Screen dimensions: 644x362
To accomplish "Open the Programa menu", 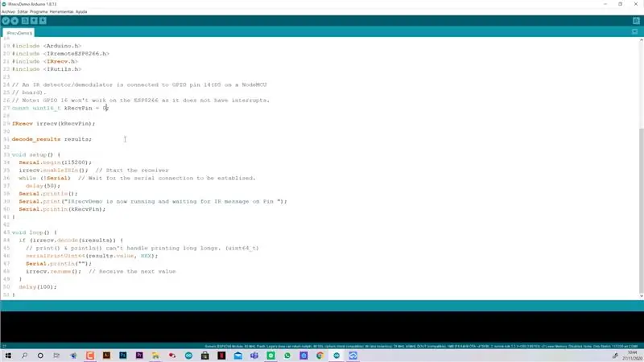I will click(39, 12).
